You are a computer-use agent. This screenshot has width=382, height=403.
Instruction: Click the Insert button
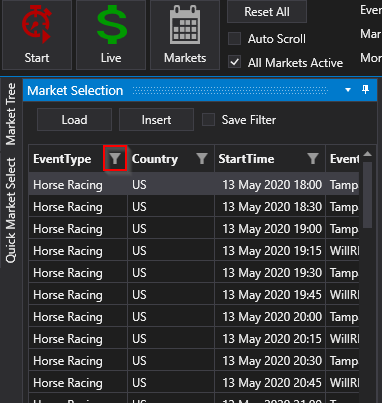pos(156,120)
